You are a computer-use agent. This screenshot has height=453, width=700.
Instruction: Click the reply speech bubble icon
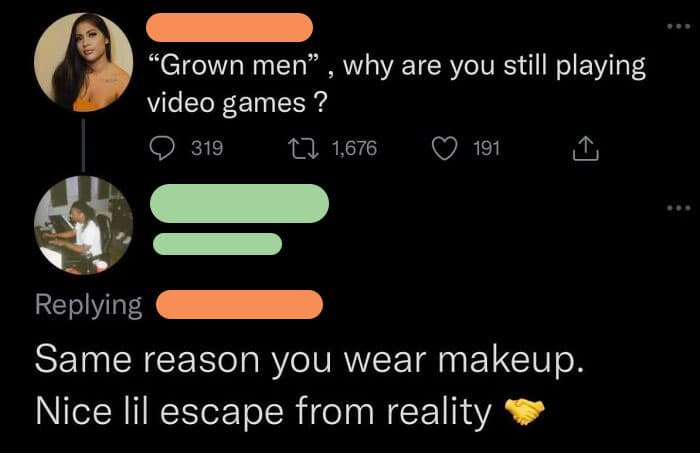pyautogui.click(x=162, y=148)
